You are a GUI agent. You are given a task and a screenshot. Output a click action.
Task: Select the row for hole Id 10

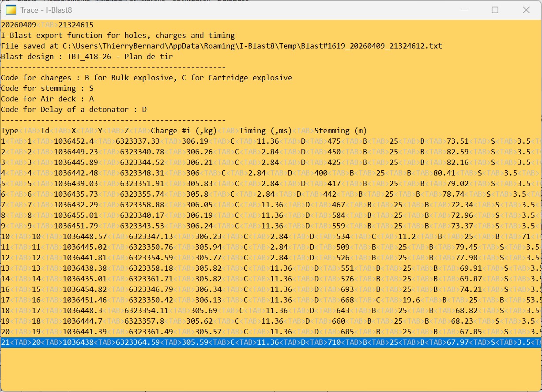click(x=177, y=236)
